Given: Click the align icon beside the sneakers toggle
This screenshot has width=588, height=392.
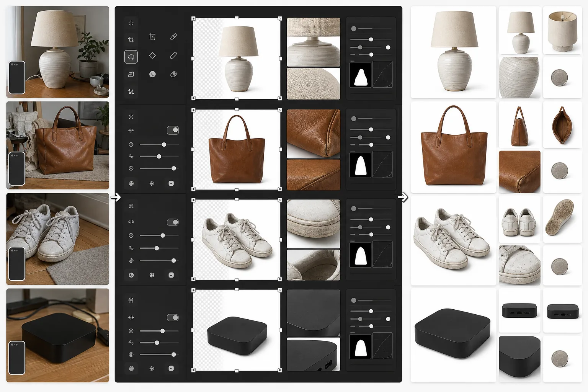Looking at the screenshot, I should click(x=131, y=222).
